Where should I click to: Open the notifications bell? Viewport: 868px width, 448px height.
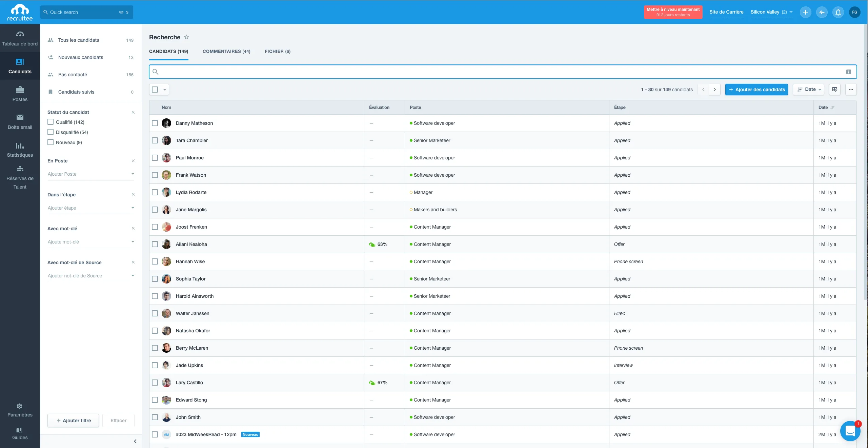[x=838, y=12]
